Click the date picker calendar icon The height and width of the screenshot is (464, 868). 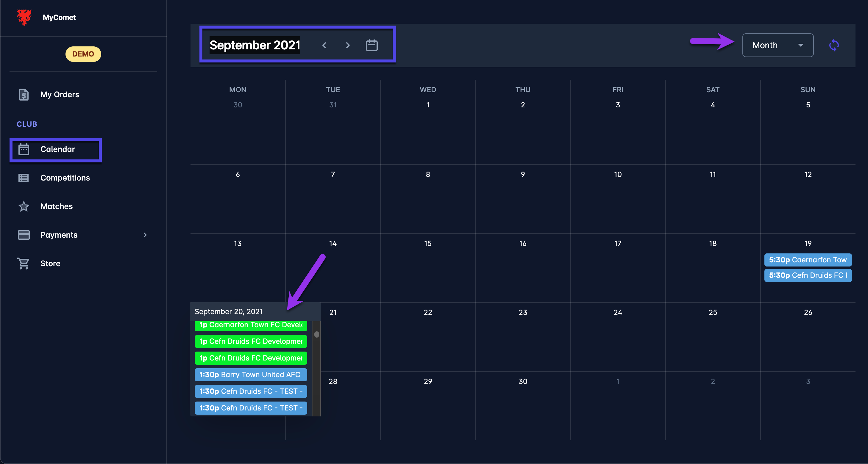coord(371,45)
